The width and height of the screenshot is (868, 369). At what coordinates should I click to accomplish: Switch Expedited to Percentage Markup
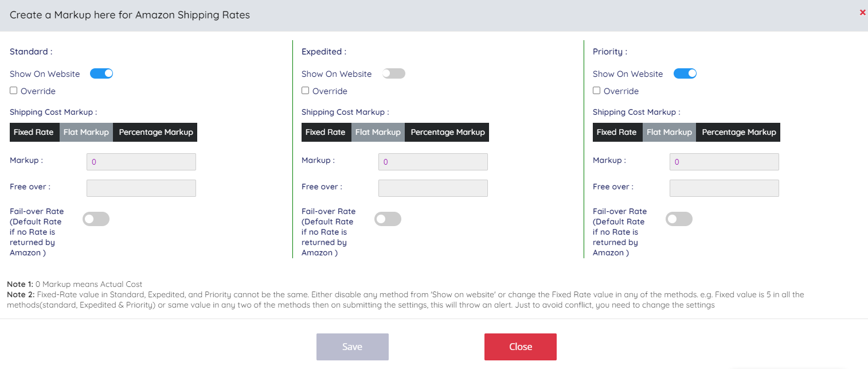pyautogui.click(x=447, y=132)
